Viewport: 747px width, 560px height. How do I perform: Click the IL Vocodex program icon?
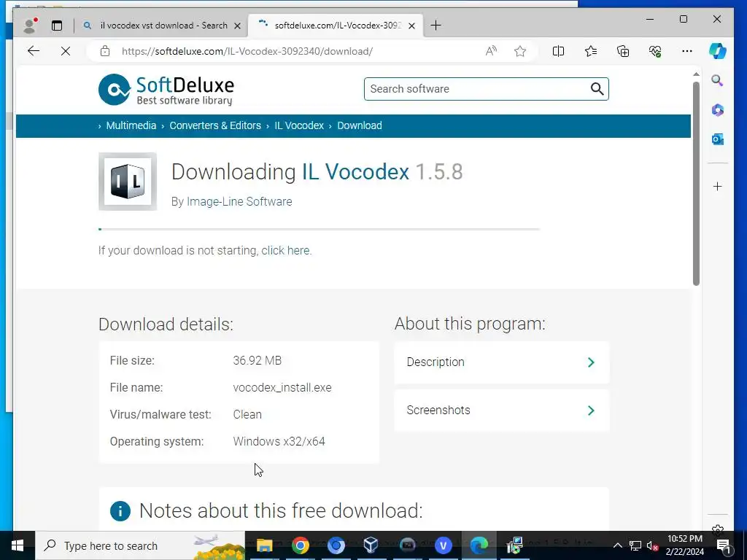[127, 182]
